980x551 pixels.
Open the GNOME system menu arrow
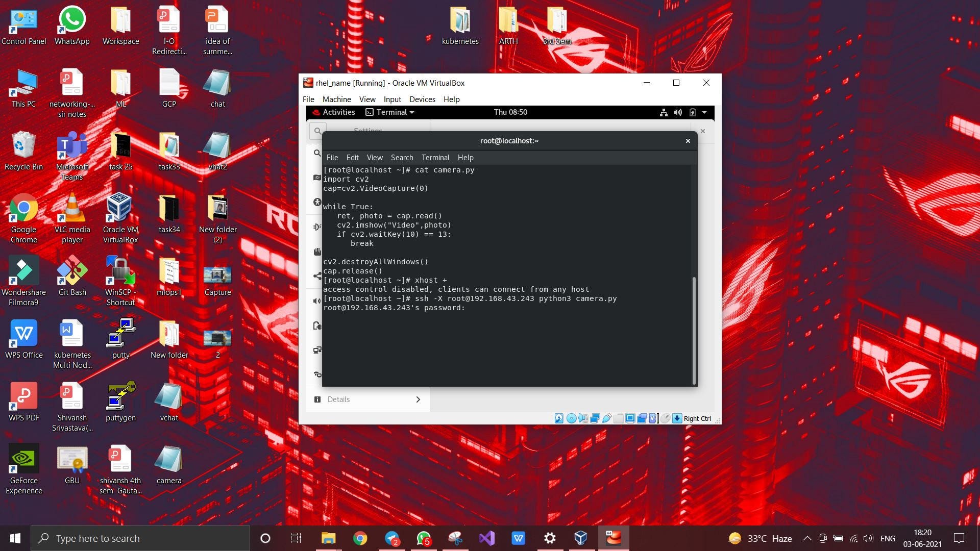pyautogui.click(x=704, y=112)
